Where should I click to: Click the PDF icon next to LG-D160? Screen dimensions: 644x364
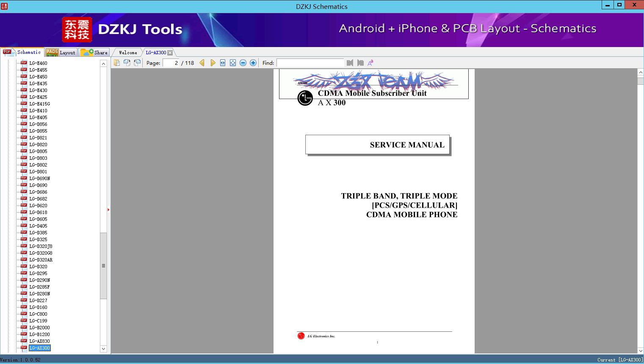pyautogui.click(x=24, y=307)
